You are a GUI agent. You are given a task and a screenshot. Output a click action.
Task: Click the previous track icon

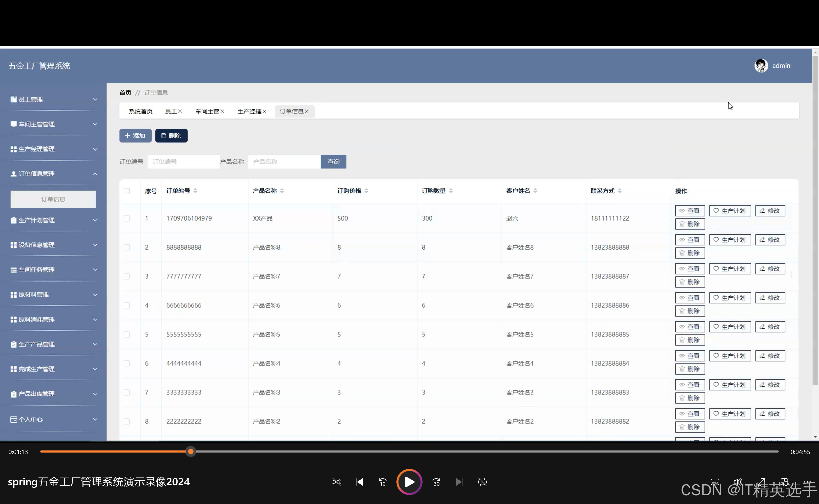(x=359, y=482)
